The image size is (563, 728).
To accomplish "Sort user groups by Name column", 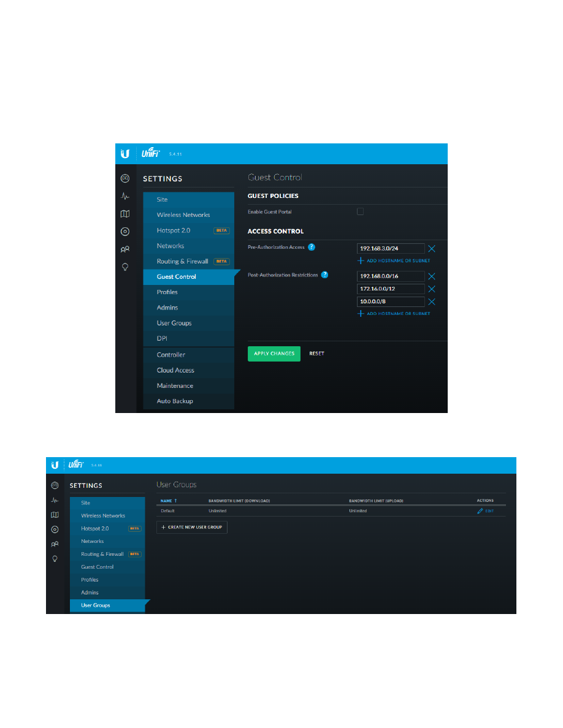I will [x=169, y=501].
